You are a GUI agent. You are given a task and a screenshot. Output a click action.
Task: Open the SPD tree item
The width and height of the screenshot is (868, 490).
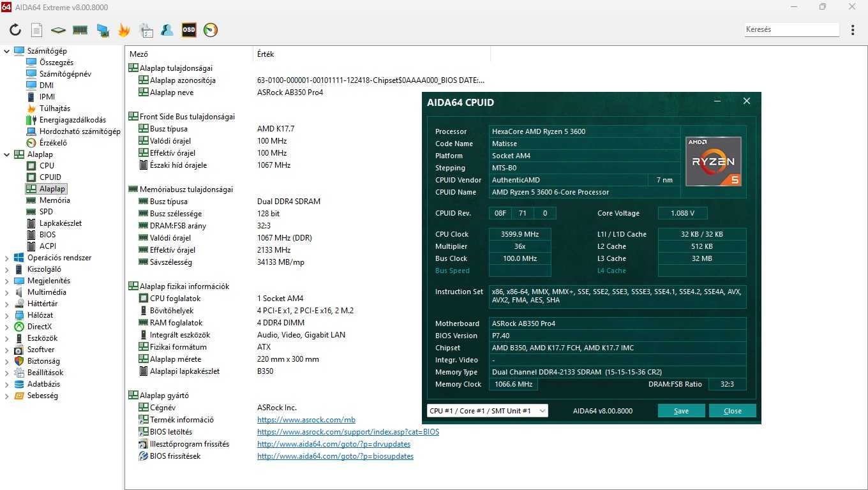tap(46, 212)
